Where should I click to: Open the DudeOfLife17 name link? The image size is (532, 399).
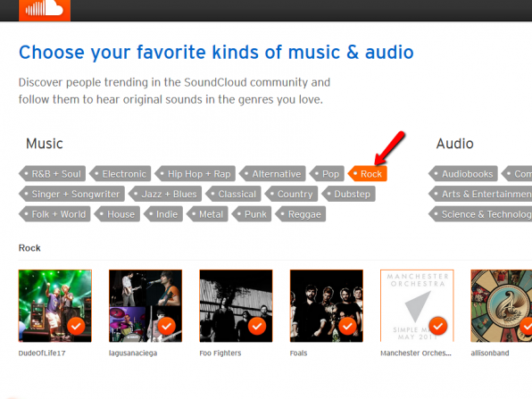click(42, 353)
